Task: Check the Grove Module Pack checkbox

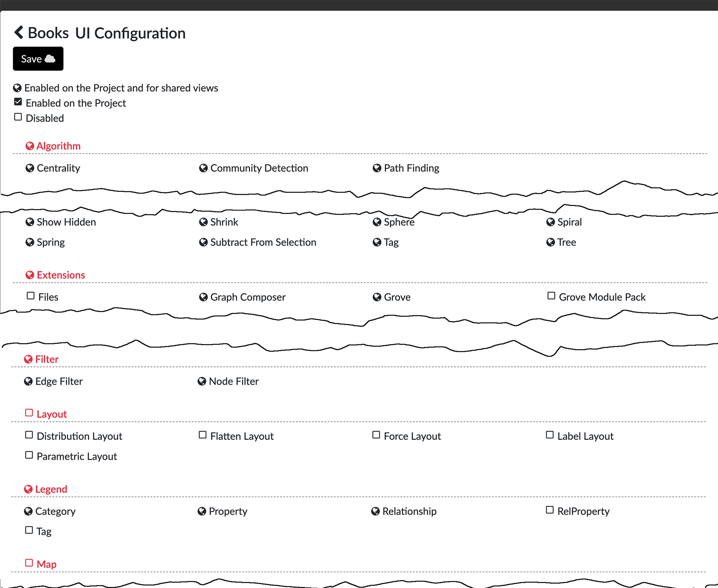Action: (551, 296)
